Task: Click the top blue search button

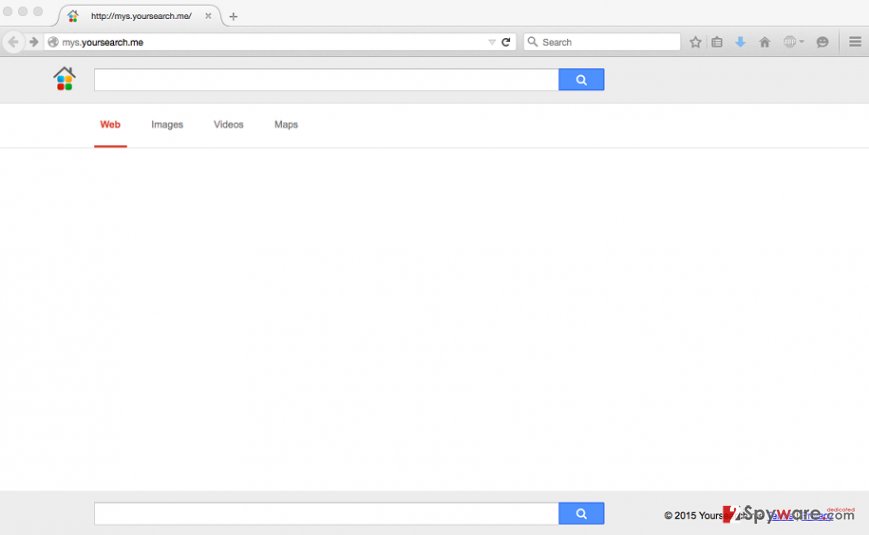Action: pos(581,80)
